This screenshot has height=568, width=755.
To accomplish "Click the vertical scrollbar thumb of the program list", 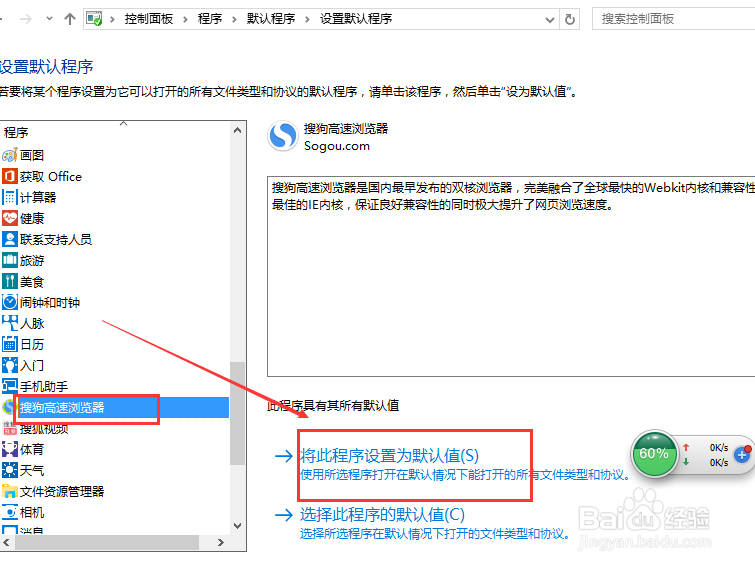I will point(237,413).
